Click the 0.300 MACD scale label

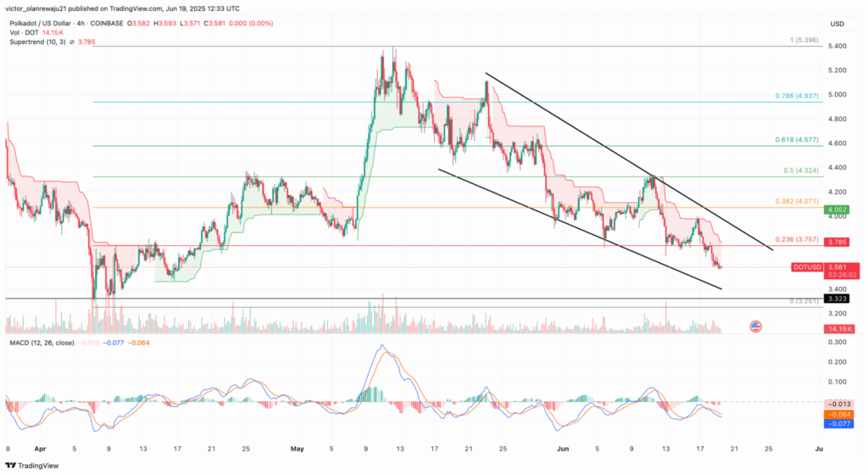837,342
